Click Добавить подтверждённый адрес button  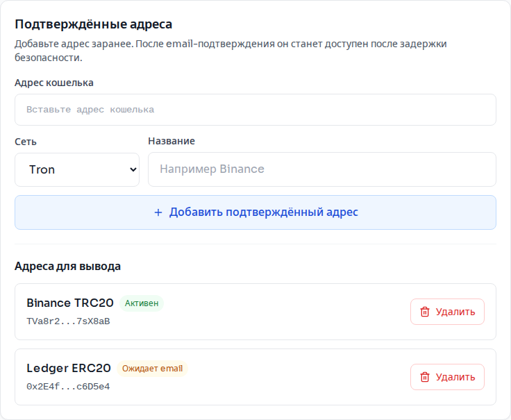tap(255, 212)
